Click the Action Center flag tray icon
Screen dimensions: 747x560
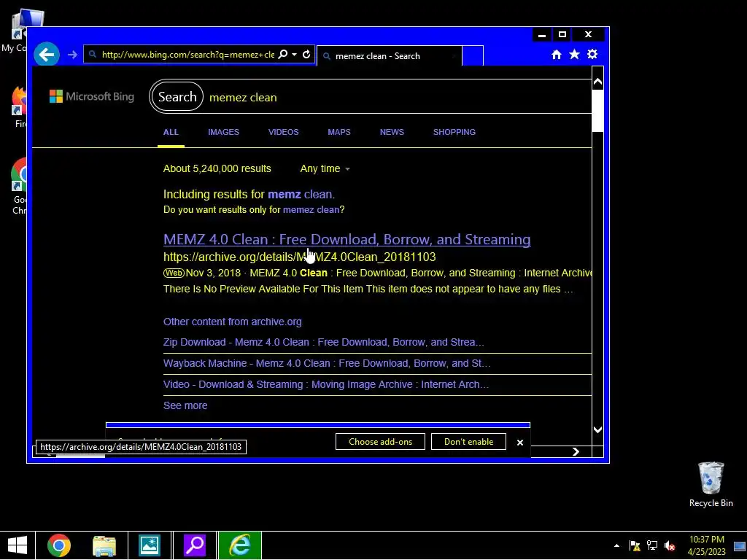click(x=635, y=545)
